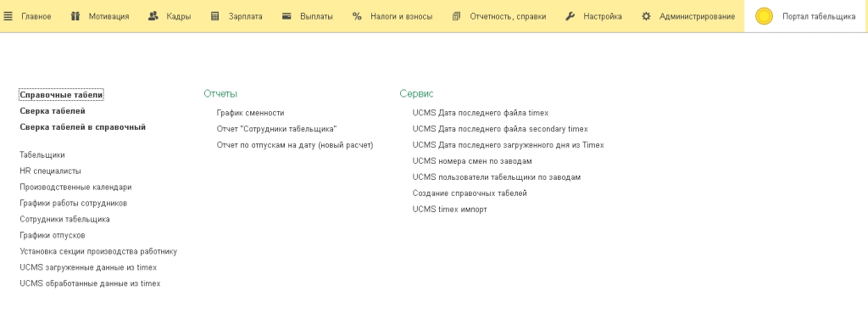868x314 pixels.
Task: Go to the Администрирование section
Action: tap(697, 17)
